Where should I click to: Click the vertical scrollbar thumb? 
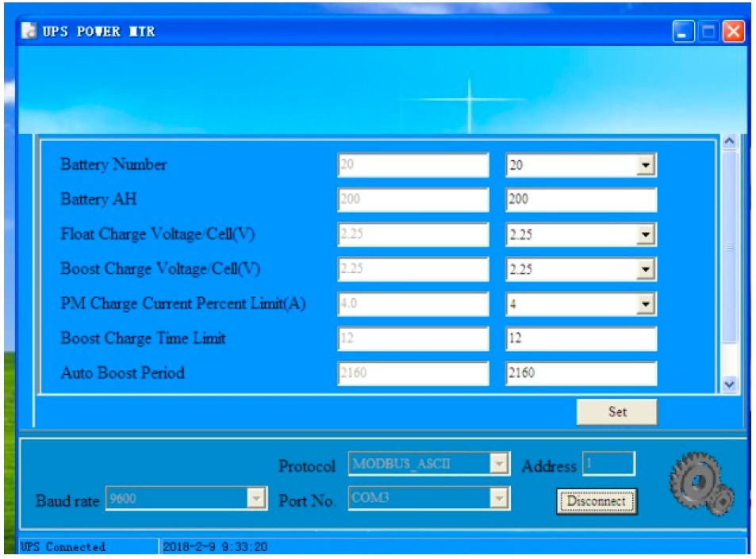(730, 246)
